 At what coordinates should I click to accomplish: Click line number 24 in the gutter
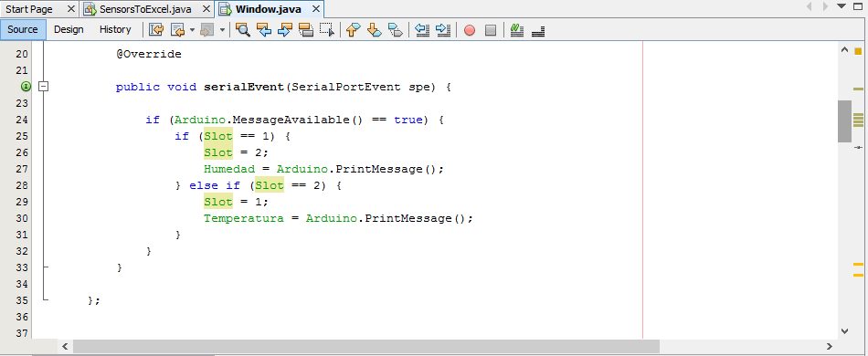tap(21, 120)
